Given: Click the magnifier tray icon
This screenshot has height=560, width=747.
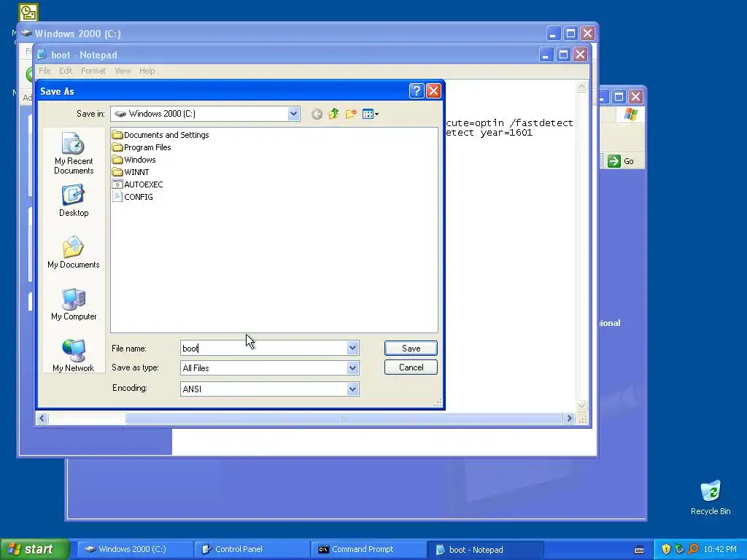Looking at the screenshot, I should 693,549.
